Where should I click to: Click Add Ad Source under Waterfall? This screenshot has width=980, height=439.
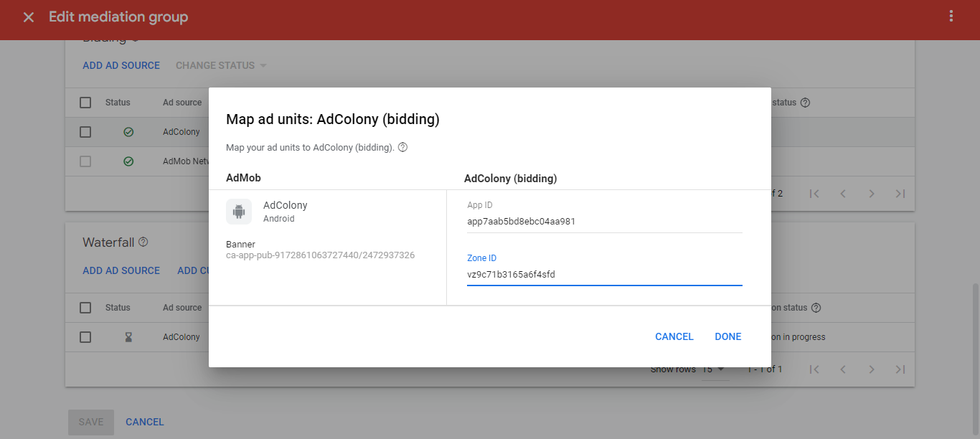pos(121,270)
